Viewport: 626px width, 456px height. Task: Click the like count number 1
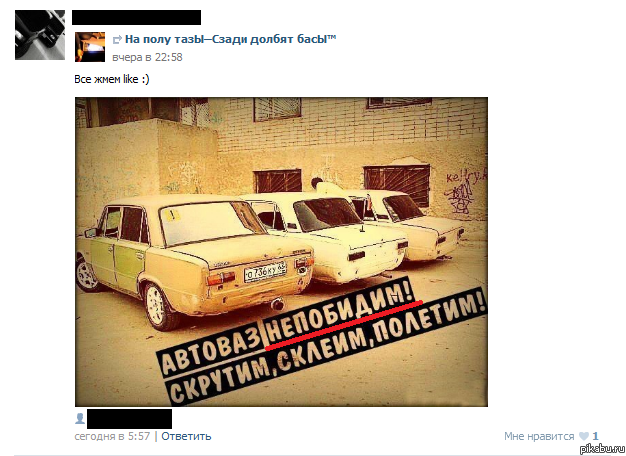point(595,436)
